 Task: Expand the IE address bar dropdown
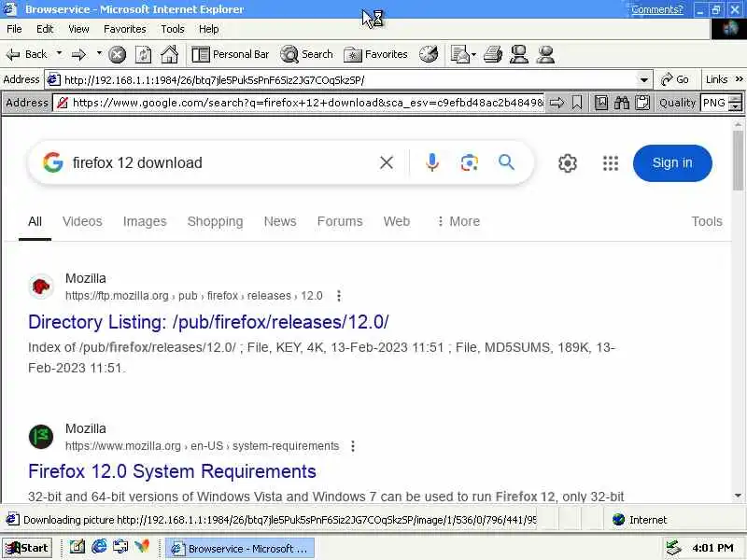[644, 80]
